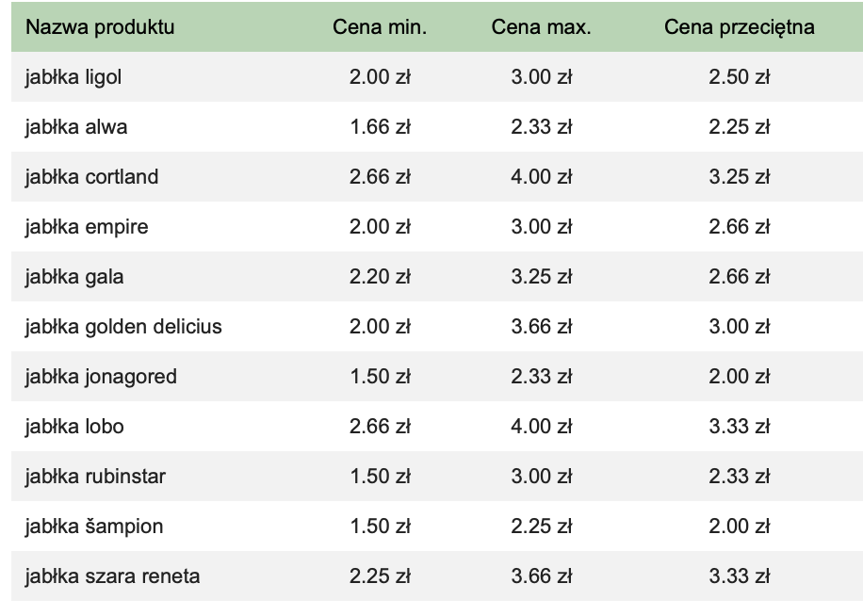Select the jabłka lobo row label
The image size is (863, 616).
tap(74, 427)
